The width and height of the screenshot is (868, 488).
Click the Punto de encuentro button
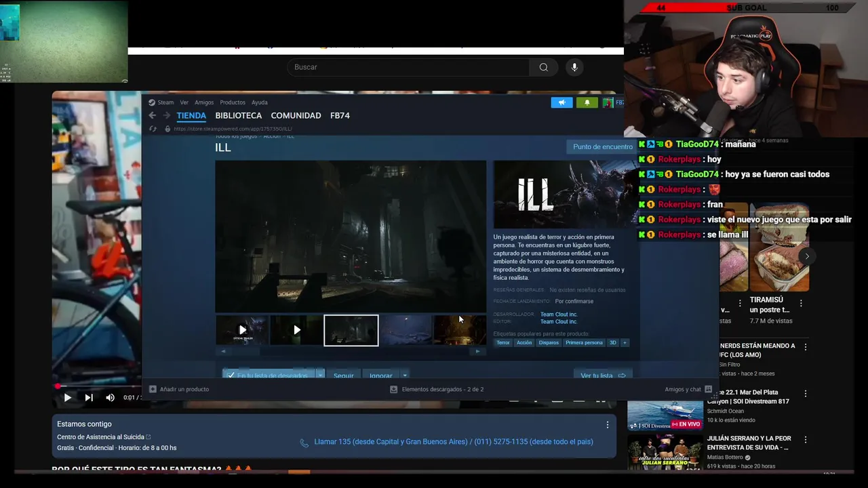(x=602, y=146)
